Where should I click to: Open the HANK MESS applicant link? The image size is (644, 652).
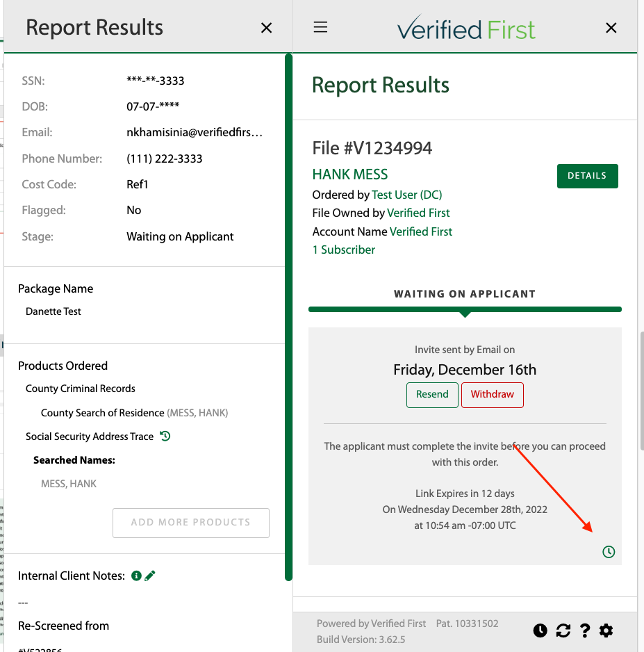tap(350, 174)
